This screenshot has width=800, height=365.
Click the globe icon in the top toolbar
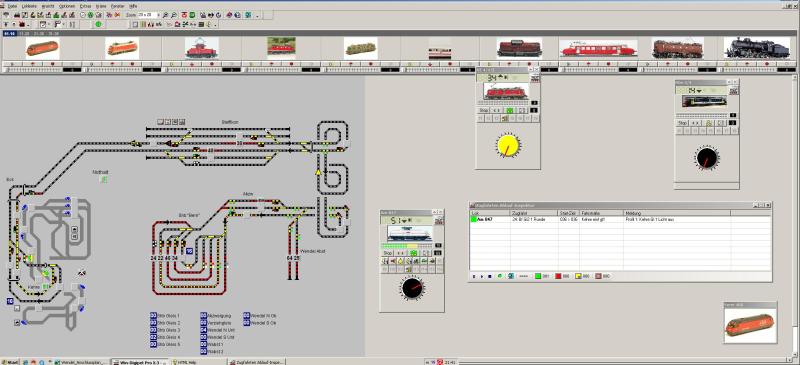237,15
